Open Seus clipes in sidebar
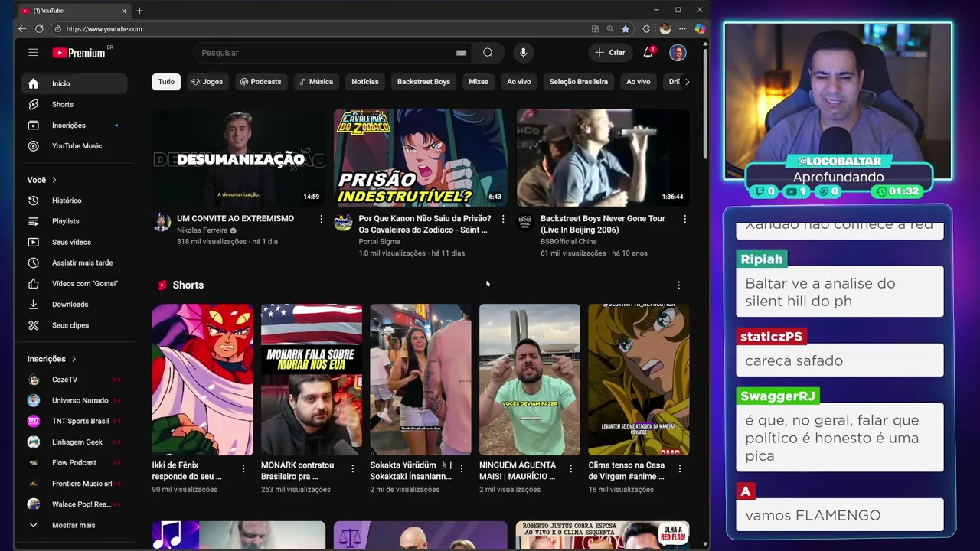980x551 pixels. click(x=74, y=325)
